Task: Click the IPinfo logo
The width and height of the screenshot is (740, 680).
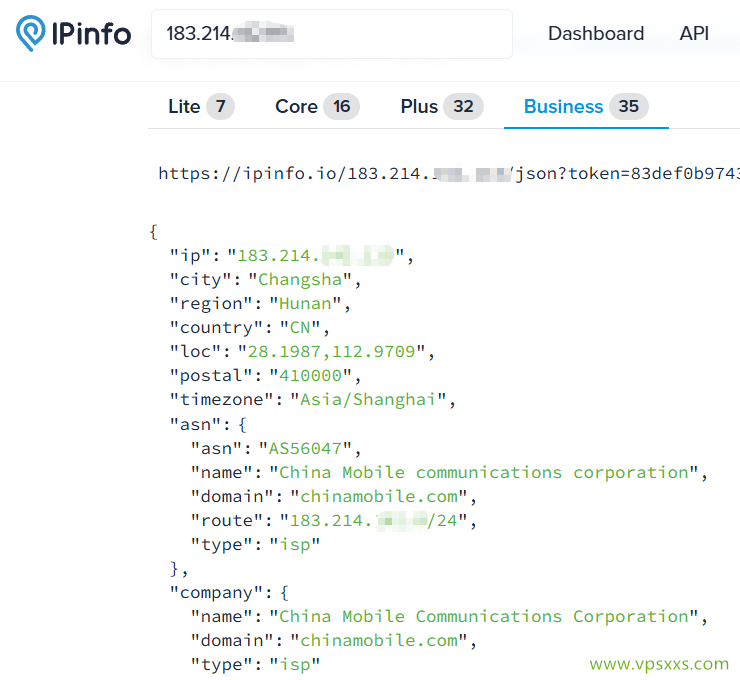Action: (74, 34)
